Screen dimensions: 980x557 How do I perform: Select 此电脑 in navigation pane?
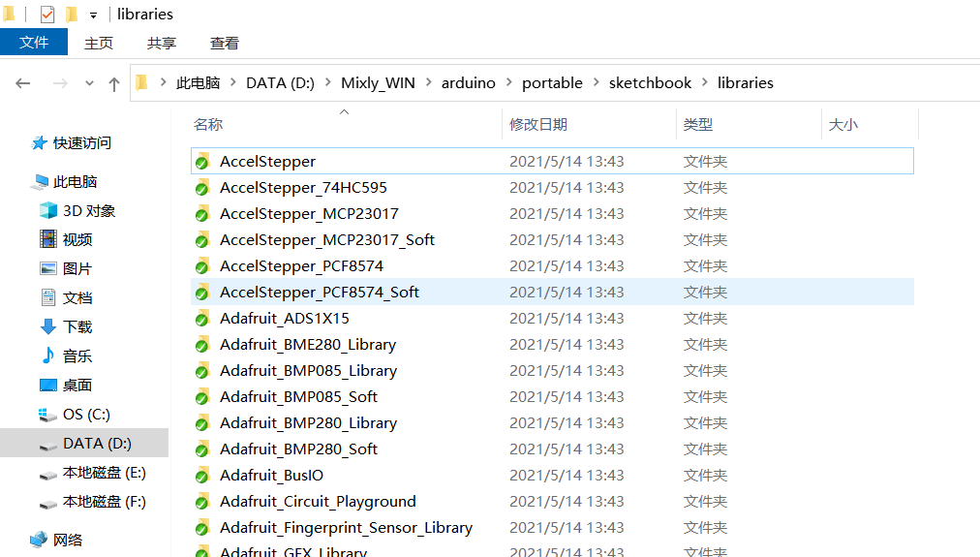click(x=75, y=182)
